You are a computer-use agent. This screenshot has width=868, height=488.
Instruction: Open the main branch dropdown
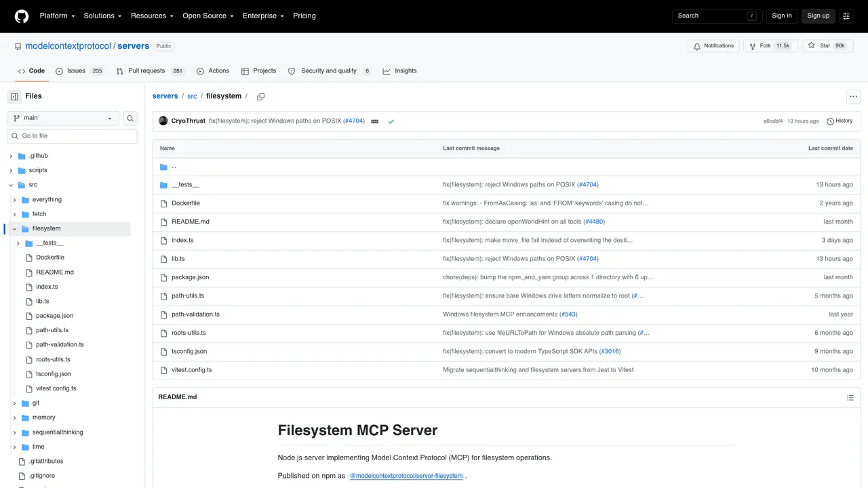(63, 118)
